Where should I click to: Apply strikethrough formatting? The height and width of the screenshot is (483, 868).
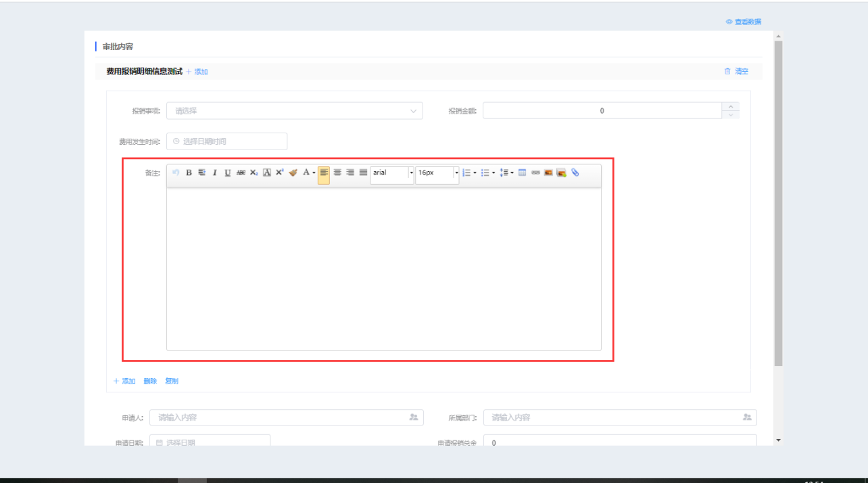tap(241, 172)
